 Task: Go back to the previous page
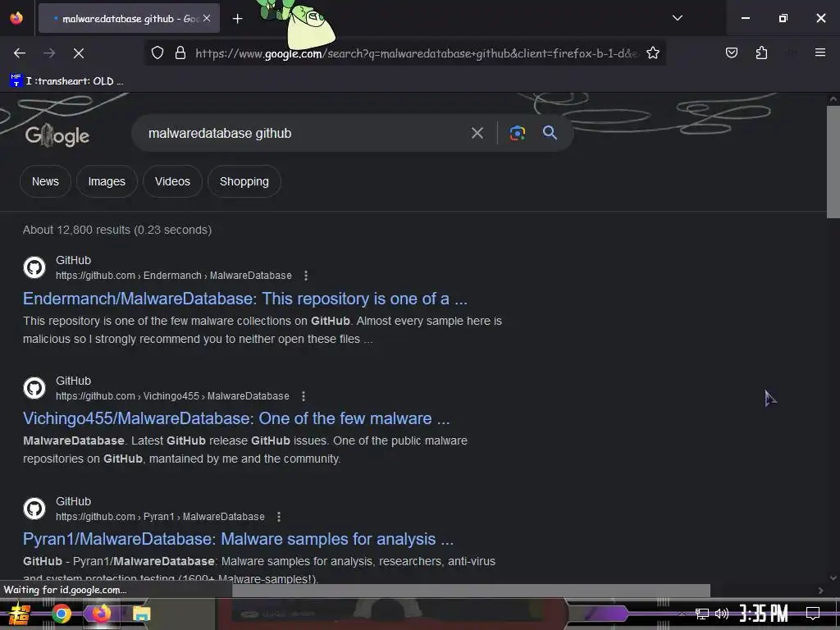point(20,53)
